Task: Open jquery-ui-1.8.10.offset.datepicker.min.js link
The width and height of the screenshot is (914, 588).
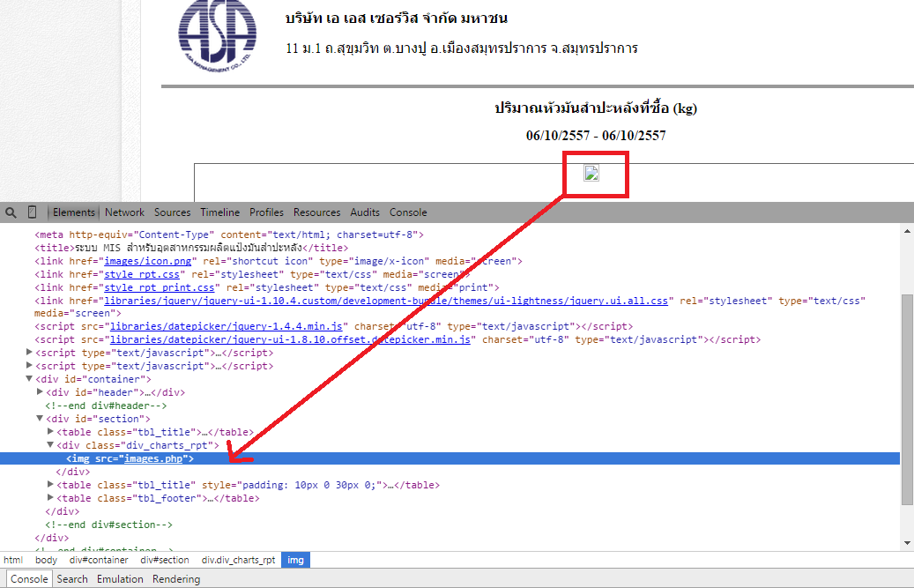Action: coord(290,339)
